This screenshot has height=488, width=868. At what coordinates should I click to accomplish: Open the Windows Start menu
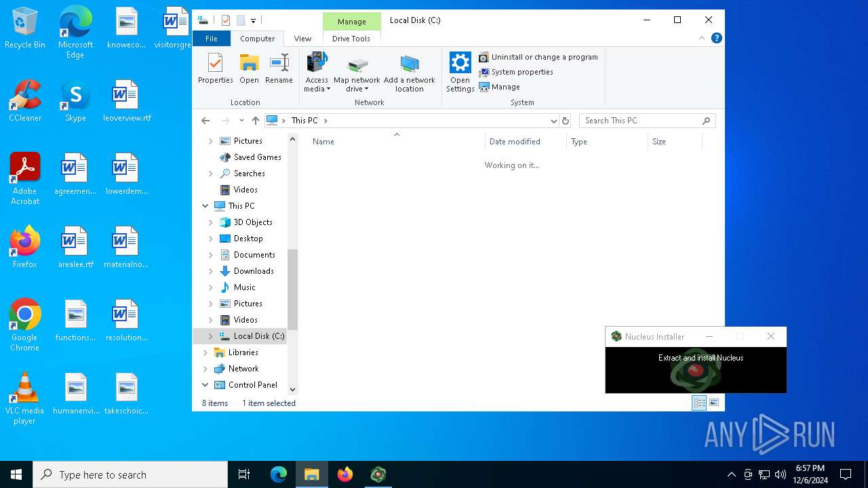[x=16, y=474]
